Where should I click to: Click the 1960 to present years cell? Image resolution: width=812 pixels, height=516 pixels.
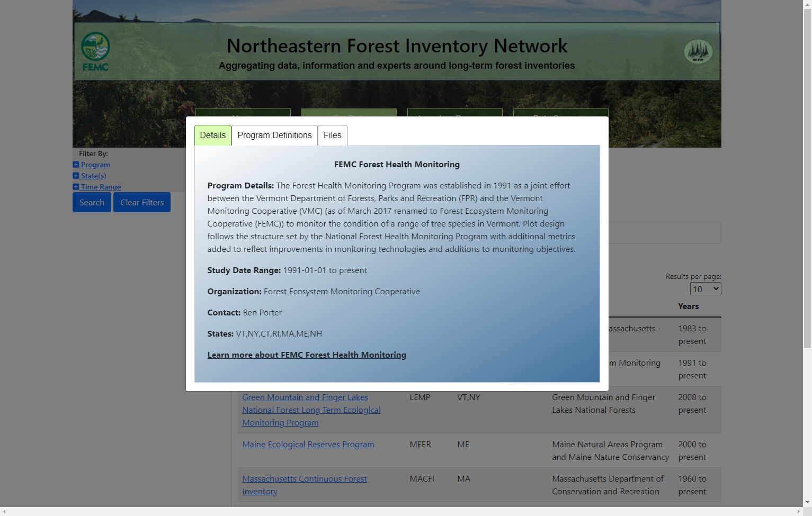(x=692, y=485)
